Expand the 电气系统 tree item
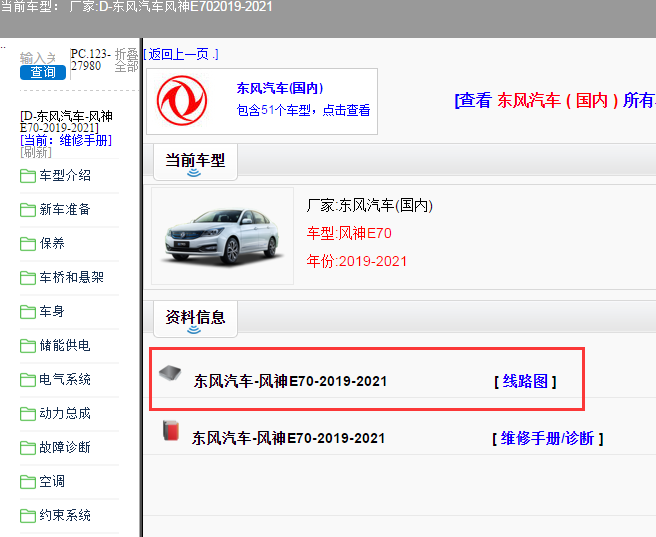Viewport: 656px width, 537px height. point(65,379)
